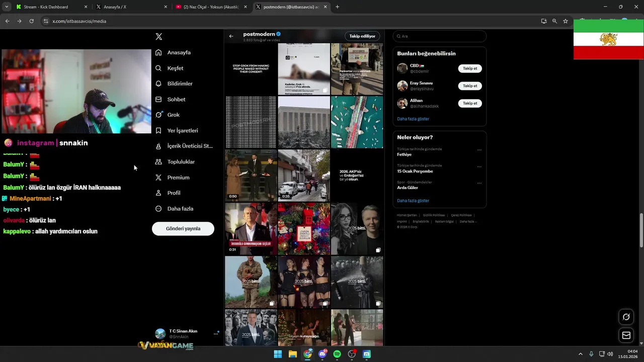Open the browser zoom icon

pyautogui.click(x=554, y=21)
